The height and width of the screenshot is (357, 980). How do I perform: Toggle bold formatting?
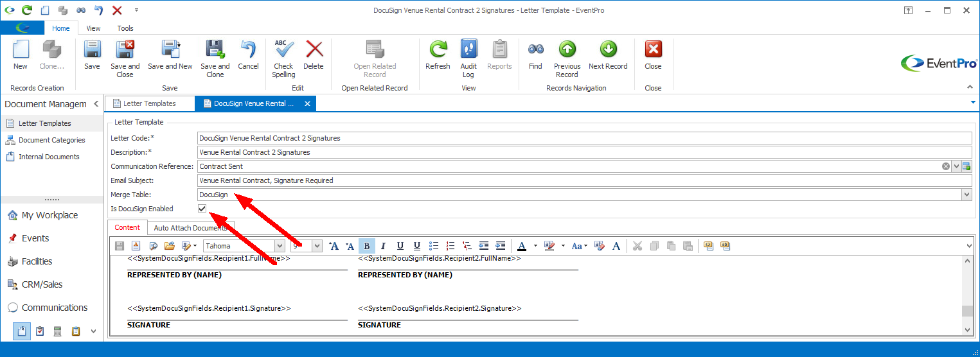point(367,246)
